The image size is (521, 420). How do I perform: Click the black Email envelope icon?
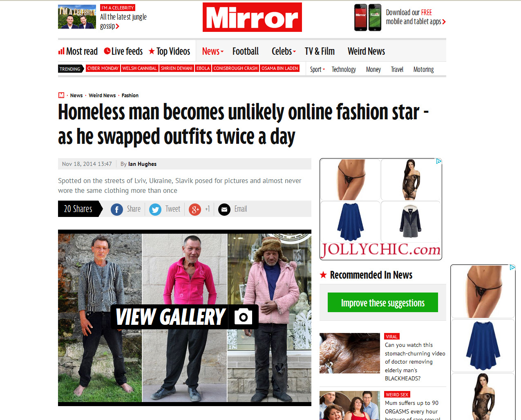tap(224, 210)
